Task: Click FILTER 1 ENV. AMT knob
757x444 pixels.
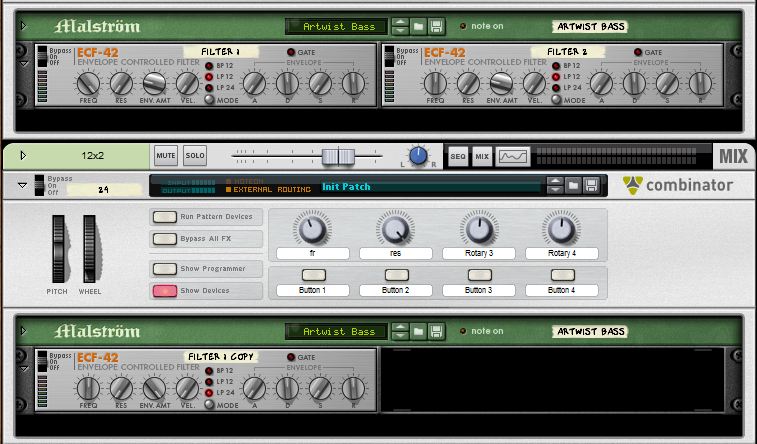Action: (x=154, y=83)
